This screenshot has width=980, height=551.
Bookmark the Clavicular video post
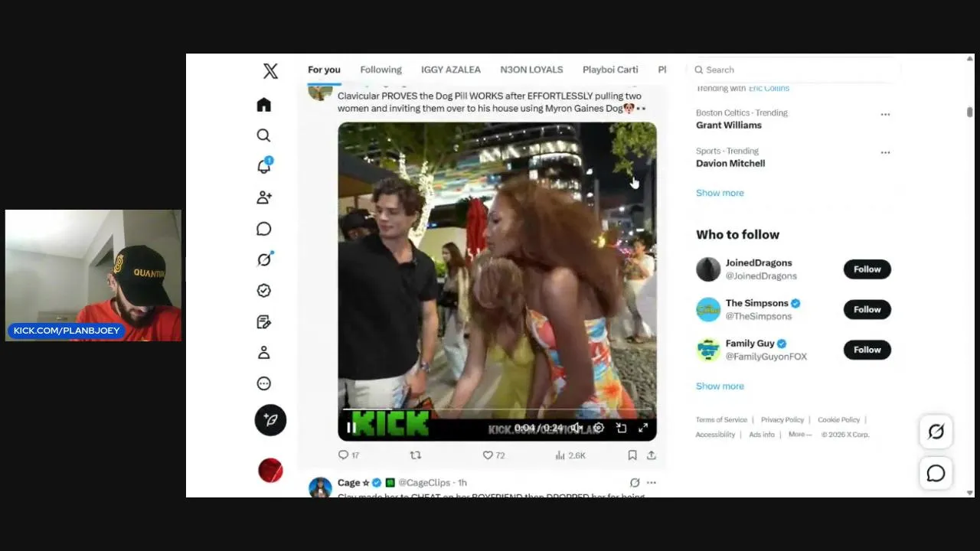coord(632,455)
